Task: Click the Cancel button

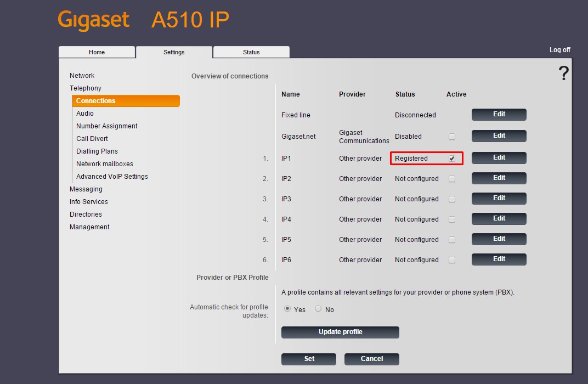Action: 372,359
